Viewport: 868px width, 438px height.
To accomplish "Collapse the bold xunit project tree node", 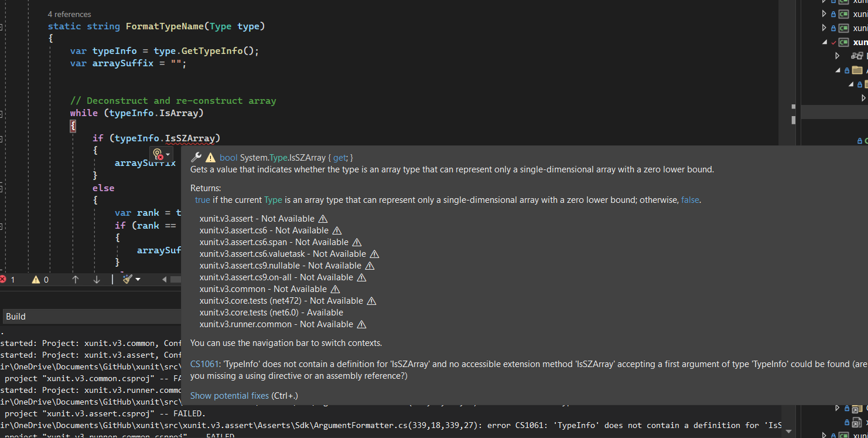I will tap(824, 42).
